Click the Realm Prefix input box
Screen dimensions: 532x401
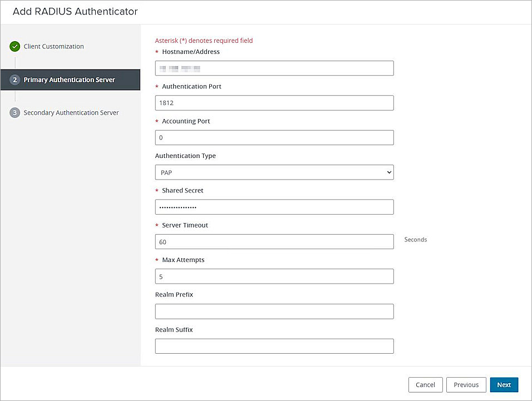tap(274, 311)
